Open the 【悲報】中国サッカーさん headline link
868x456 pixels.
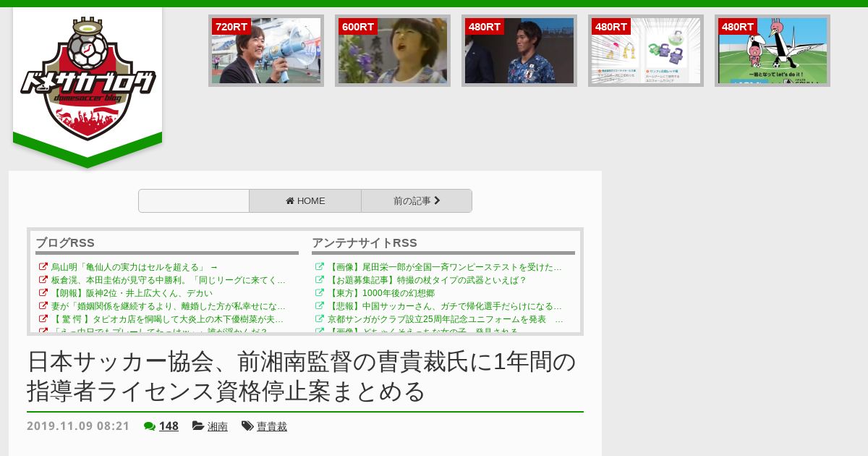point(444,306)
